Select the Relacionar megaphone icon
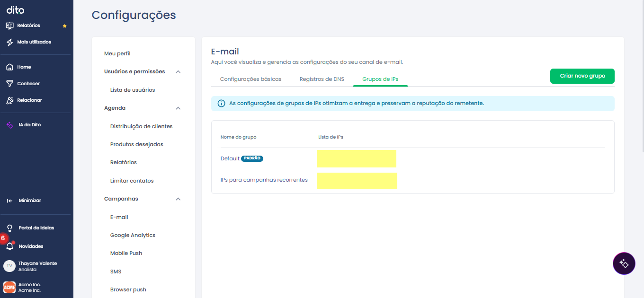This screenshot has height=298, width=644. click(x=9, y=100)
